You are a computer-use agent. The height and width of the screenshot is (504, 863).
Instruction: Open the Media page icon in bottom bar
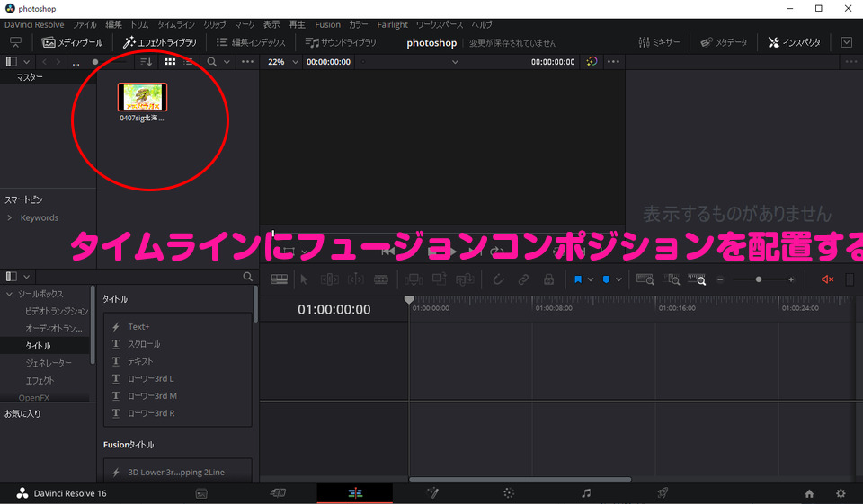[201, 493]
